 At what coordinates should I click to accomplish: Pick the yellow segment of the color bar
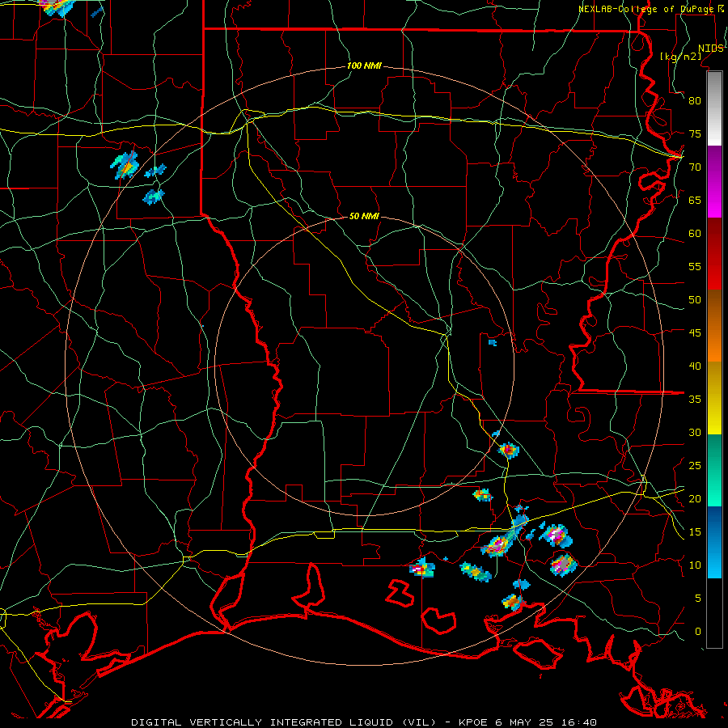click(714, 398)
